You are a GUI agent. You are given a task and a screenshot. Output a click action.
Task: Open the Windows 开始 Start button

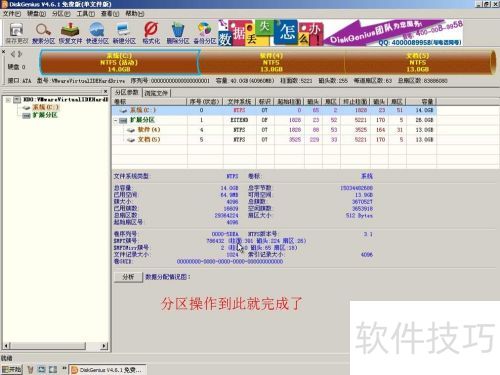tap(12, 370)
